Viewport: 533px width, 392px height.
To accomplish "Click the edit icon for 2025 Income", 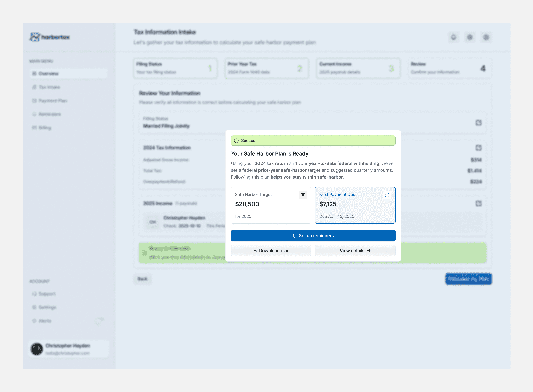I will point(478,203).
